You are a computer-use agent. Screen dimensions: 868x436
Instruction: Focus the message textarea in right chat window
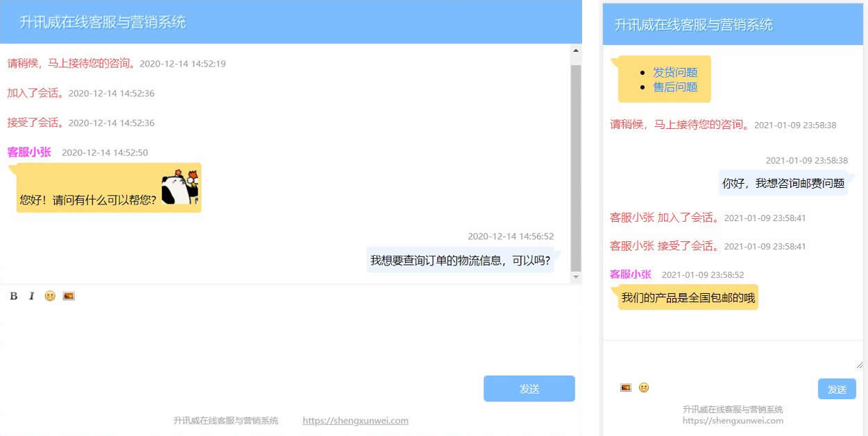pos(733,356)
